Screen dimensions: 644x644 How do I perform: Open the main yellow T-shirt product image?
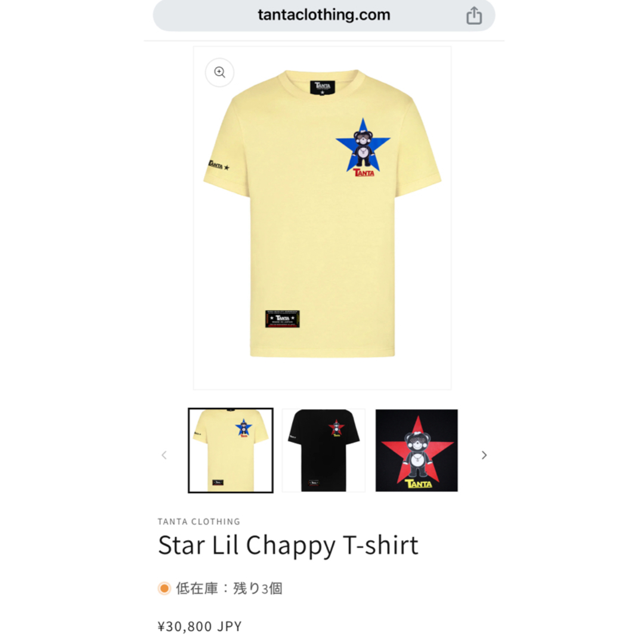tap(323, 218)
